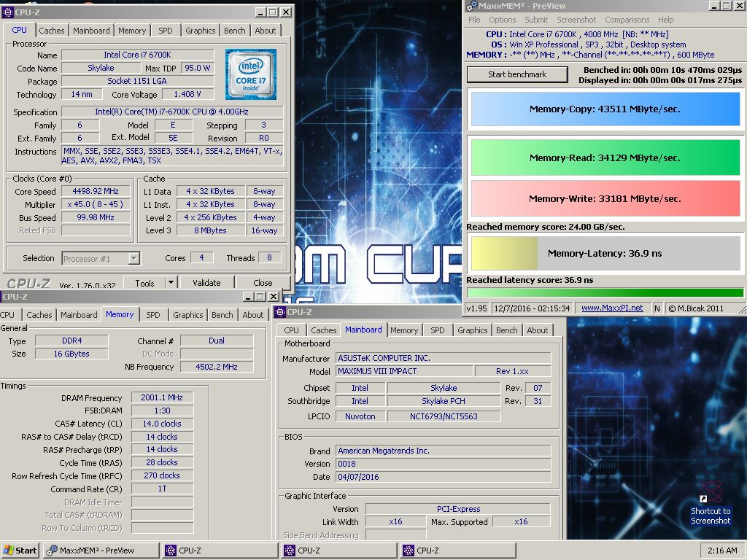Click the BIOS version 0018 field
The height and width of the screenshot is (560, 747).
[444, 464]
